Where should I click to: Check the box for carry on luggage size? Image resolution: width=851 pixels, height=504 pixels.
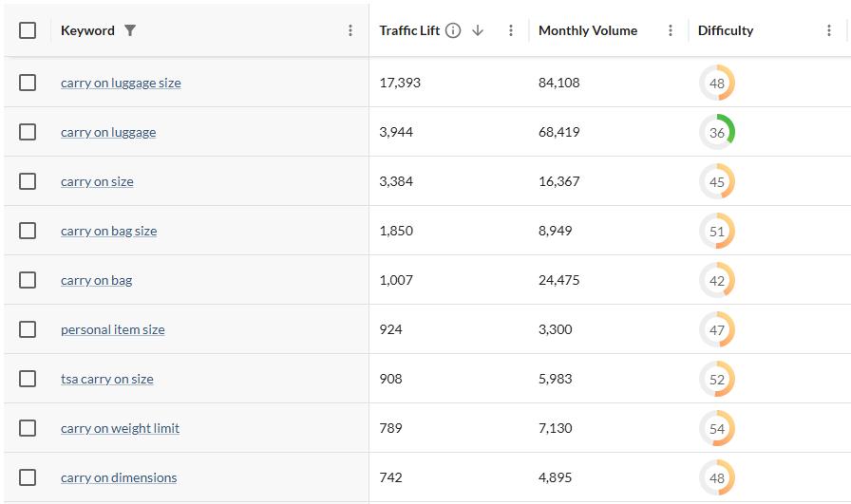(28, 83)
